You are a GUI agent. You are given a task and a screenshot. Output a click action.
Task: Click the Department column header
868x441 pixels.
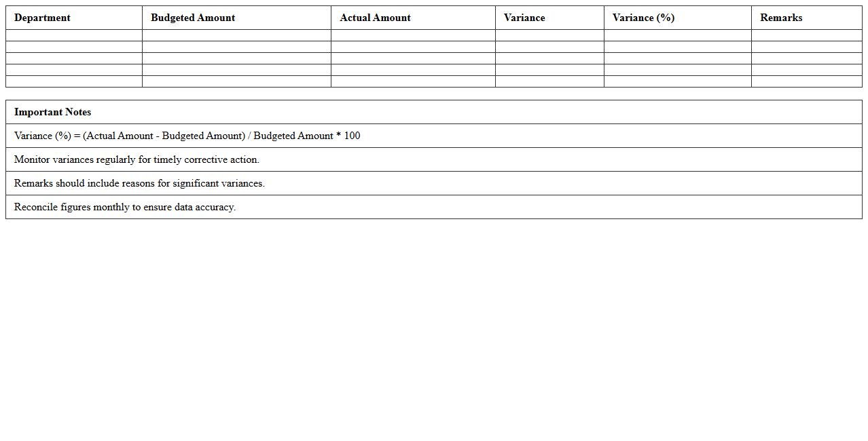pyautogui.click(x=42, y=18)
